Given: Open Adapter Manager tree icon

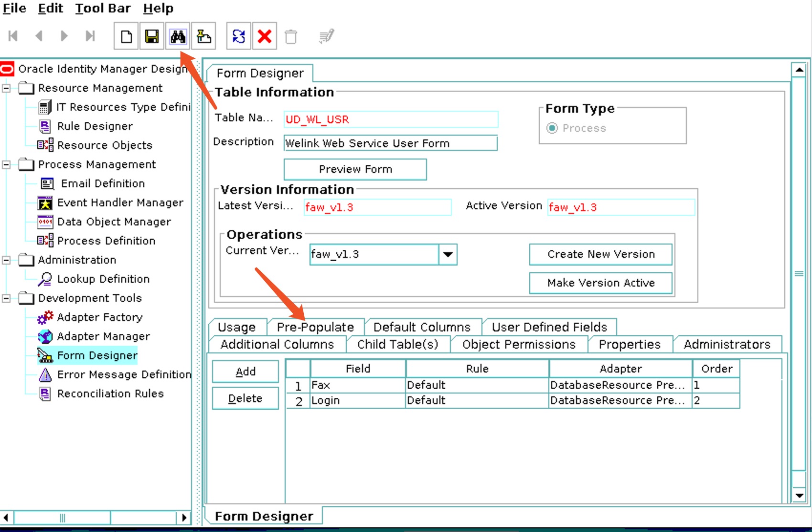Looking at the screenshot, I should click(45, 337).
